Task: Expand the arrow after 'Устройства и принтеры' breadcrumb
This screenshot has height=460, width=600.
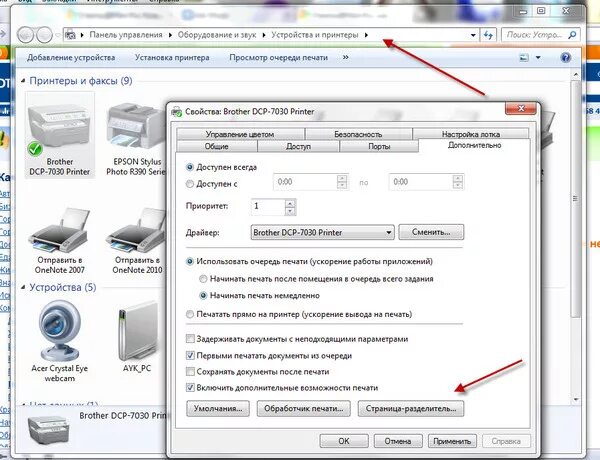Action: [x=366, y=35]
